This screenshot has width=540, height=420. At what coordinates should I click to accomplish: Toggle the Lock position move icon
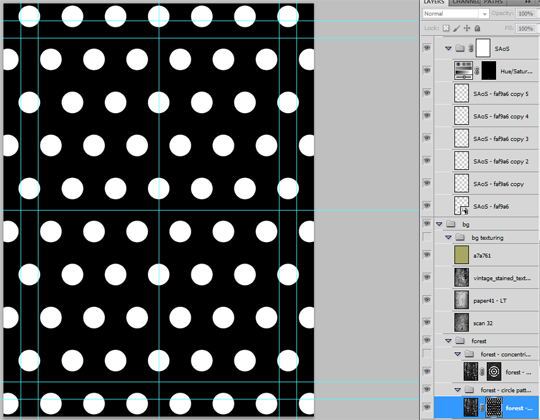tap(467, 28)
